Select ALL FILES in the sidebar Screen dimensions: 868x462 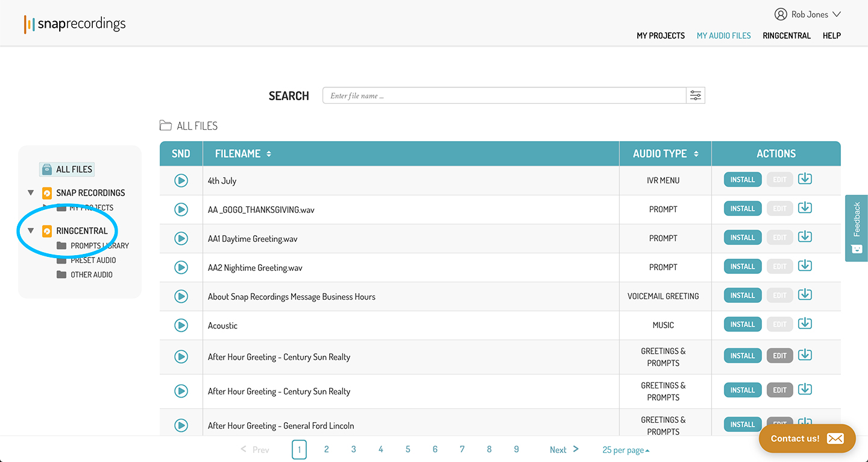[x=68, y=169]
